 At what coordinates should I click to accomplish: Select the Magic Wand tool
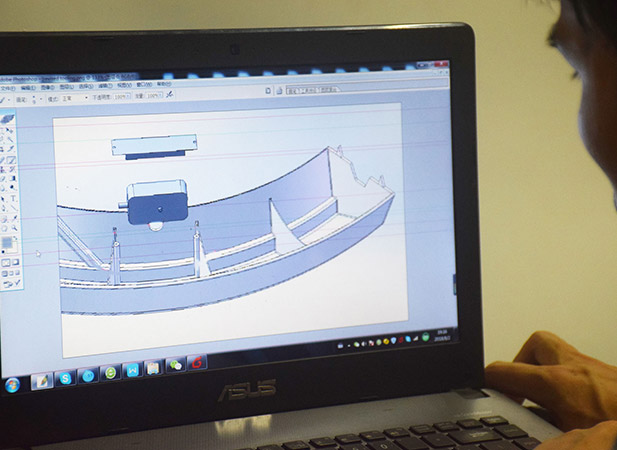(x=10, y=139)
